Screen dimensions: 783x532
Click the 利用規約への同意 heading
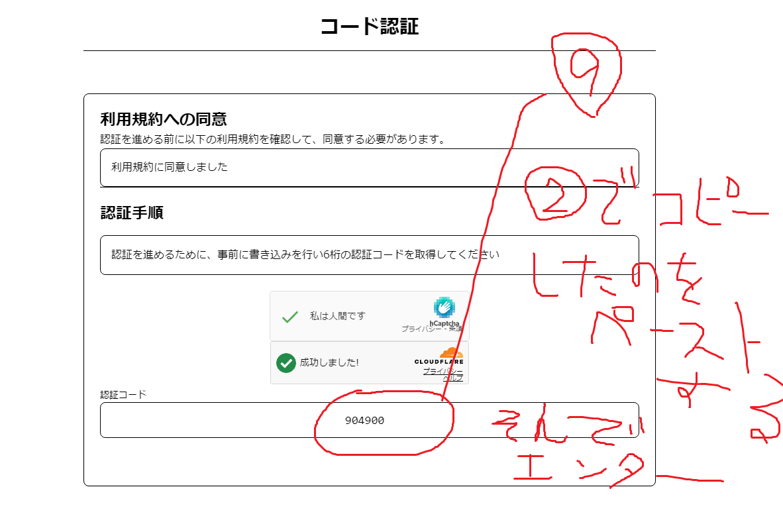[164, 119]
